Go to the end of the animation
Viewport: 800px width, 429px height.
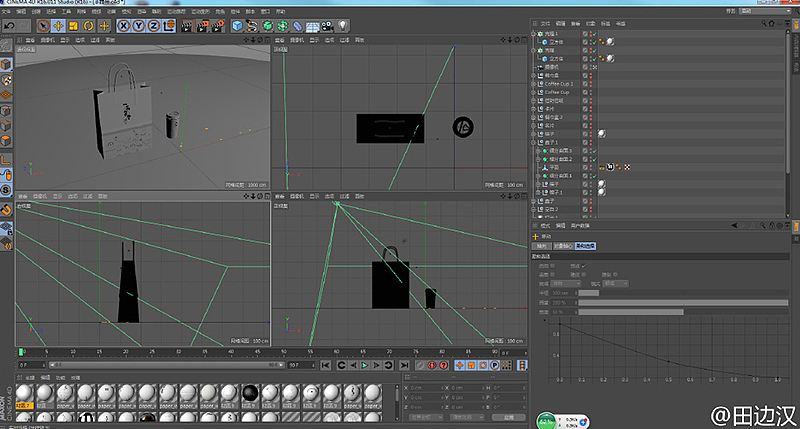404,365
